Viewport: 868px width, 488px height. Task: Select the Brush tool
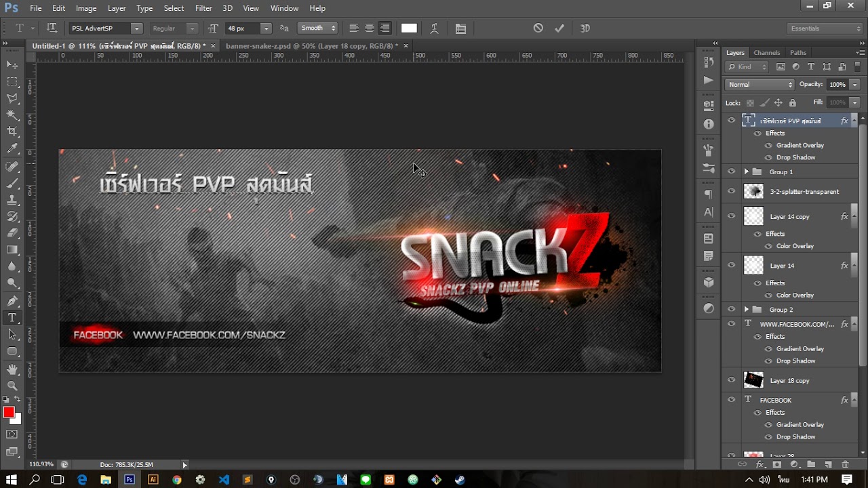pyautogui.click(x=12, y=183)
